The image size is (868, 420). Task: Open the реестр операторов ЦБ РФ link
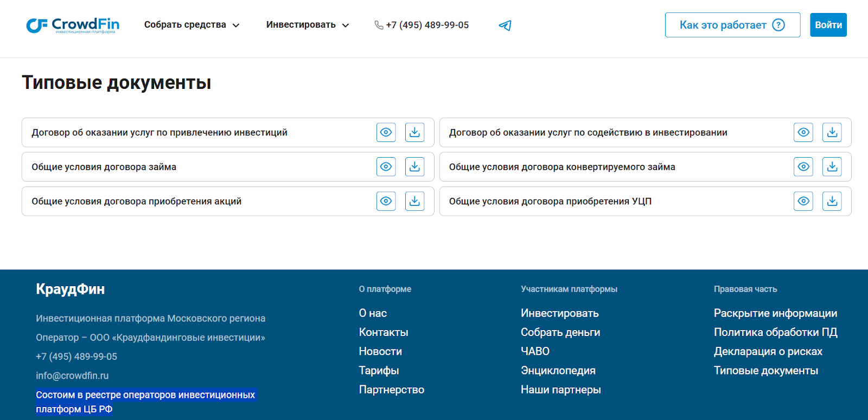[x=145, y=402]
